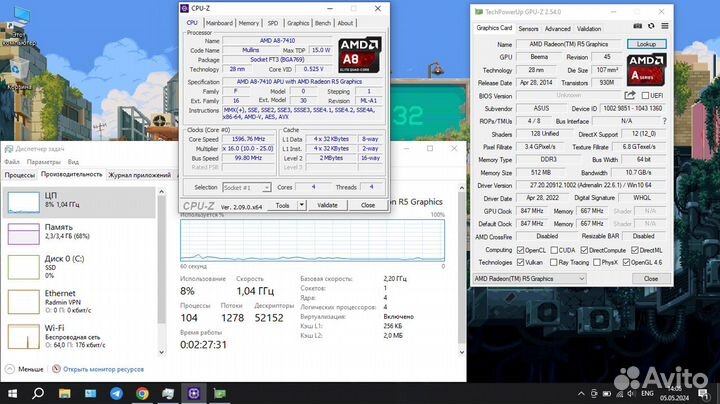Select Ethernet Radmin VPN in performance list
This screenshot has width=720, height=404.
point(79,301)
